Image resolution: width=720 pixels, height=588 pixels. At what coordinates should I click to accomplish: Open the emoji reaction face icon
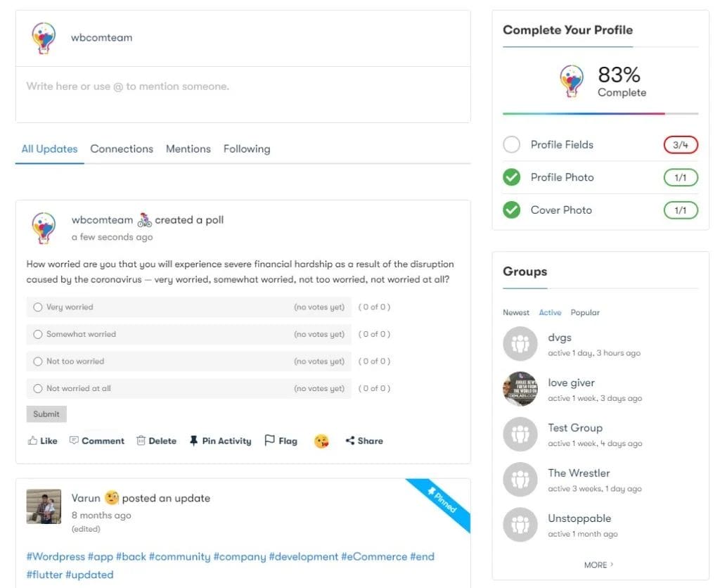(321, 442)
